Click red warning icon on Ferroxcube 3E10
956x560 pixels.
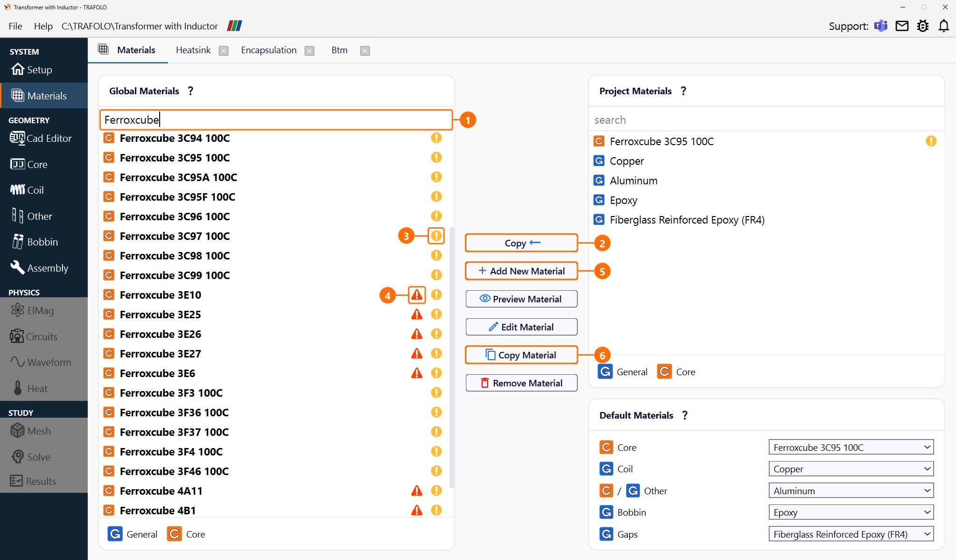[x=417, y=295]
